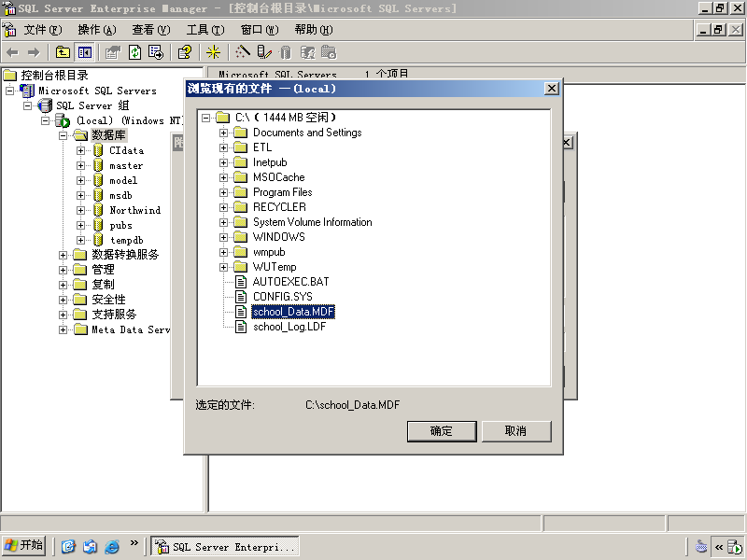Select the school_Log.LDF file icon
The image size is (747, 560).
tap(242, 326)
